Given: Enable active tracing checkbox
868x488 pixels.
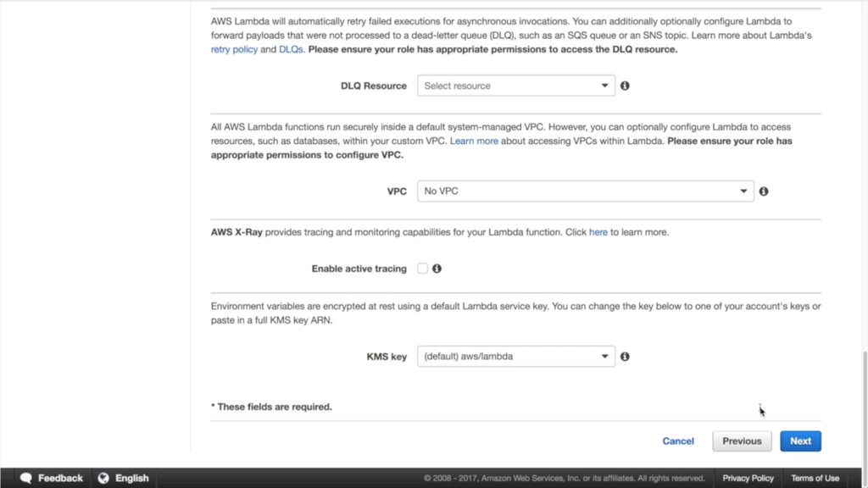Looking at the screenshot, I should [422, 269].
